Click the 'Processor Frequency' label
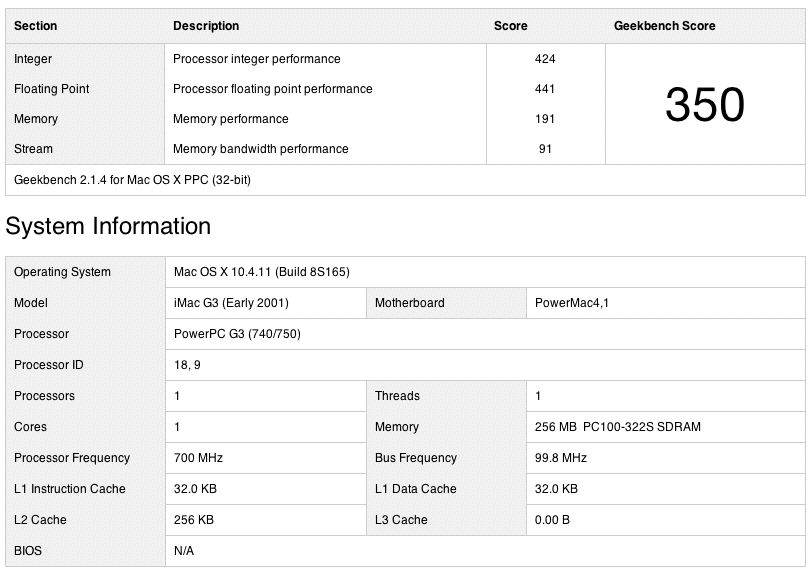 pyautogui.click(x=72, y=458)
